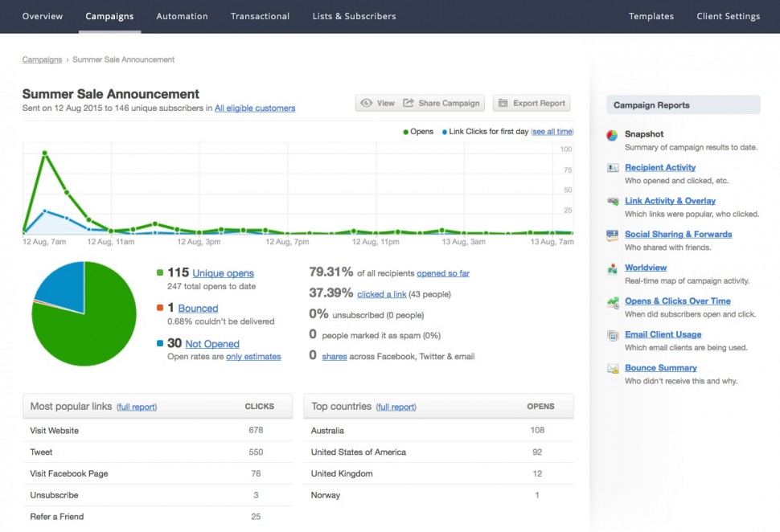The height and width of the screenshot is (532, 780).
Task: Click the Email Client Usage icon
Action: (613, 335)
